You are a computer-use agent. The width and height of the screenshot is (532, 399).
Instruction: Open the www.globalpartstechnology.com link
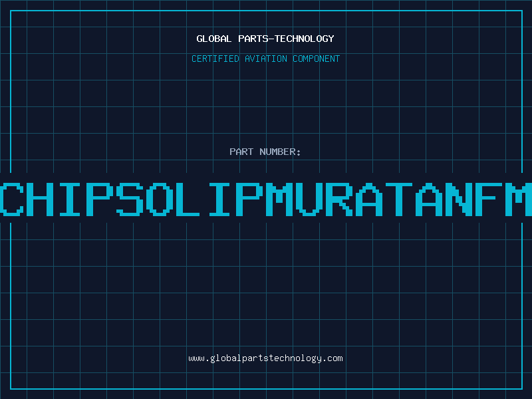tap(265, 358)
